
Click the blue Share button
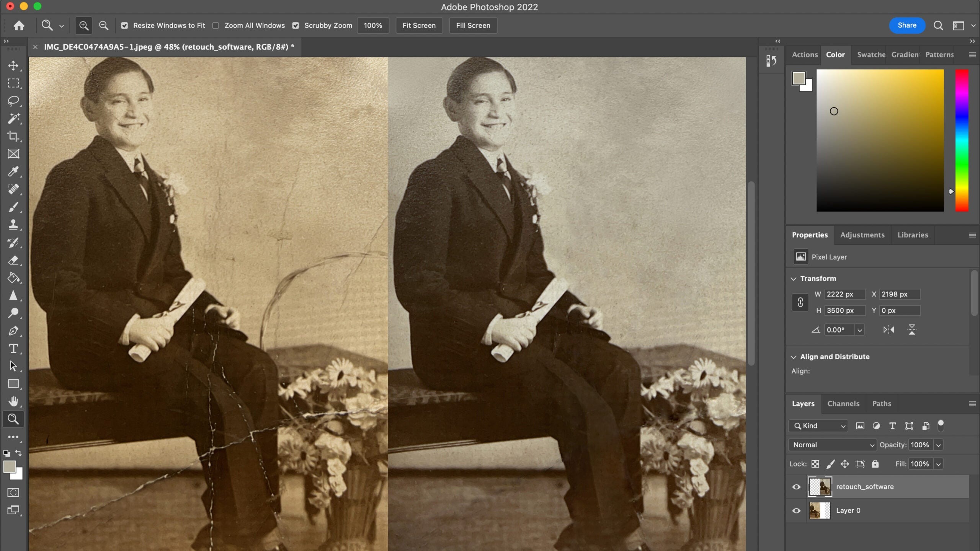[907, 26]
